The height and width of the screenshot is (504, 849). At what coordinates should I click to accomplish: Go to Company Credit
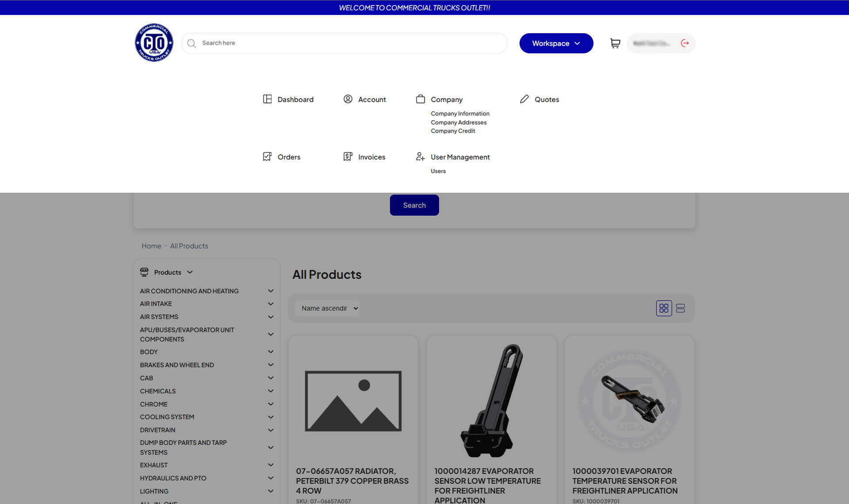(x=453, y=131)
